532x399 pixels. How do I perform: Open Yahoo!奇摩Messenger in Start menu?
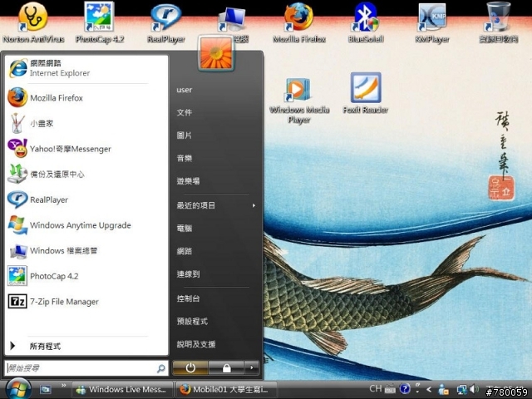[86, 149]
